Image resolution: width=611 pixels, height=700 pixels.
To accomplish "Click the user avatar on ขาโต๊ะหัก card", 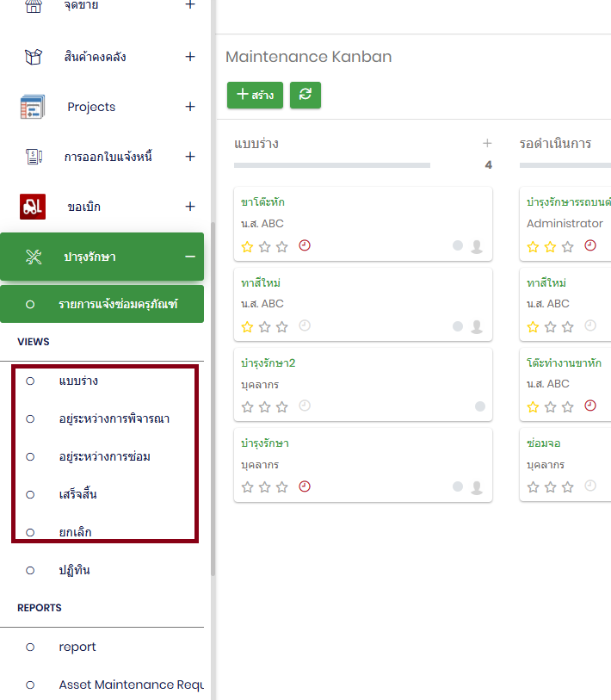I will pos(477,247).
